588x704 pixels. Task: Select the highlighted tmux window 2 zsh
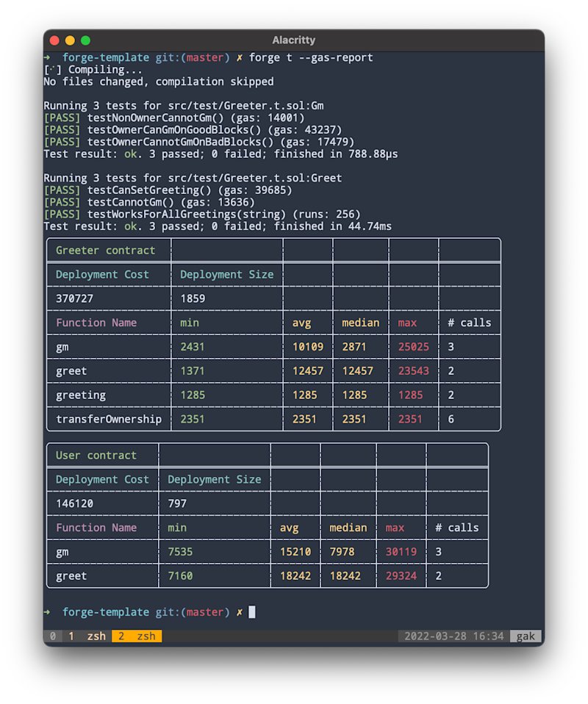click(x=137, y=636)
